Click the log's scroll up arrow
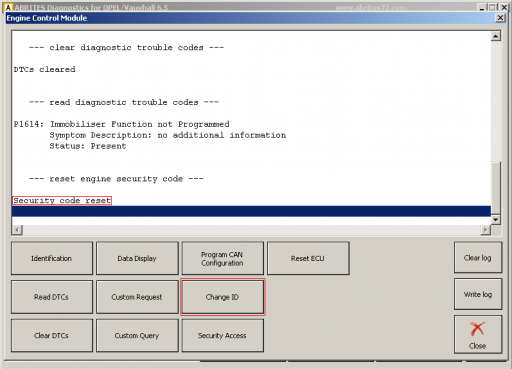512x369 pixels. click(x=496, y=36)
